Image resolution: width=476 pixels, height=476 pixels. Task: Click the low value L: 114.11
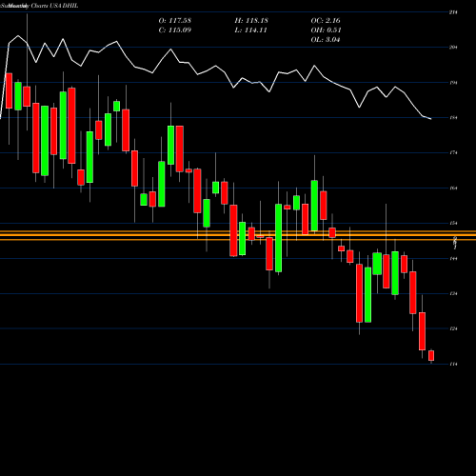pos(250,30)
